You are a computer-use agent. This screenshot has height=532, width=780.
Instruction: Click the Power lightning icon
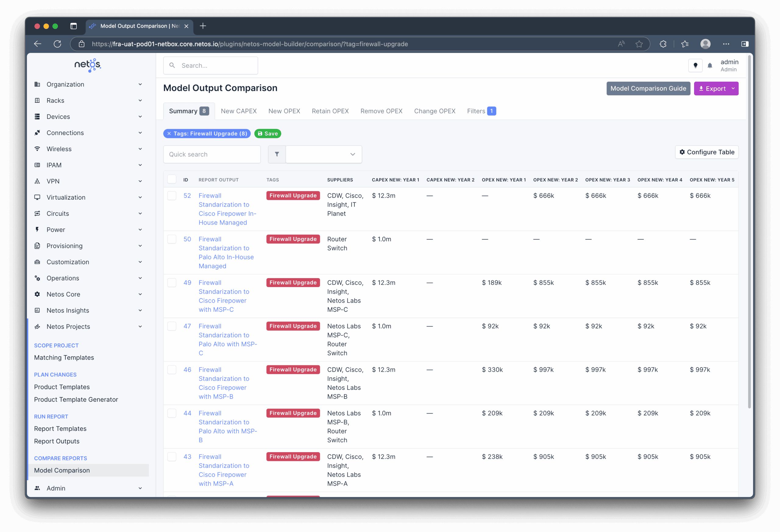pyautogui.click(x=37, y=229)
